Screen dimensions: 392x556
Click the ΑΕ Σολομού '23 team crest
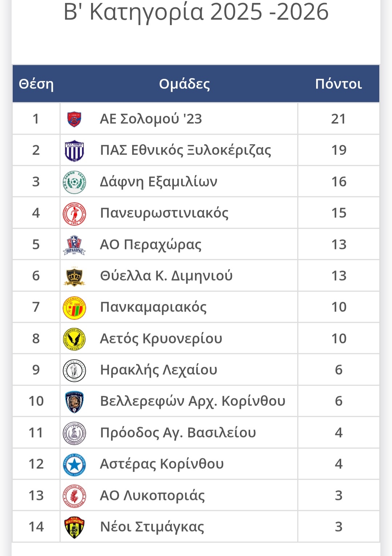(x=74, y=119)
